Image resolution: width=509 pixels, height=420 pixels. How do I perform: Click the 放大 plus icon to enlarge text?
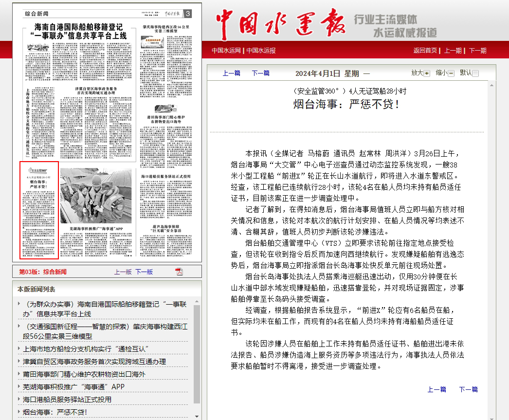point(427,73)
